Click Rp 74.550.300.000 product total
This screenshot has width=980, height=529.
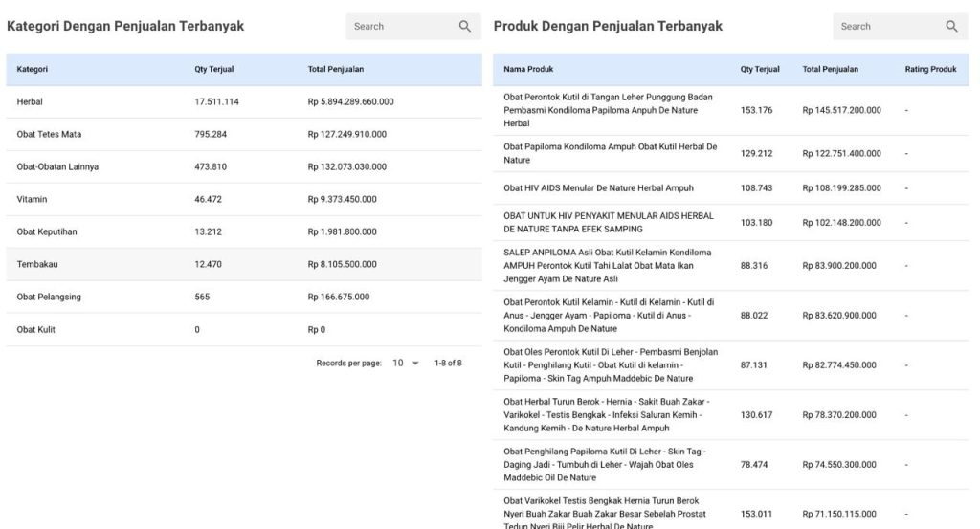(x=839, y=465)
